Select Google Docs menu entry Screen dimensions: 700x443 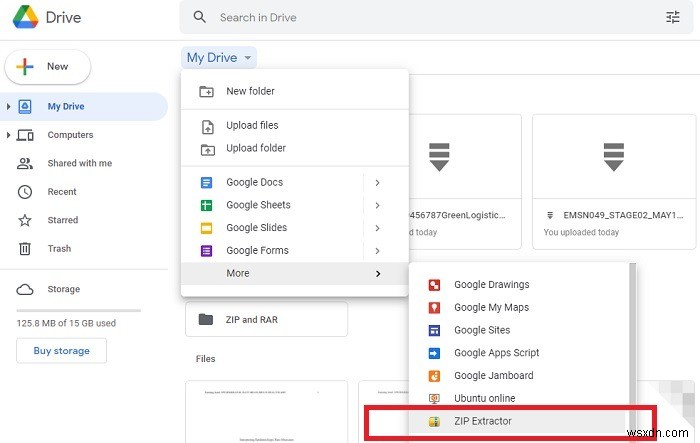(295, 182)
